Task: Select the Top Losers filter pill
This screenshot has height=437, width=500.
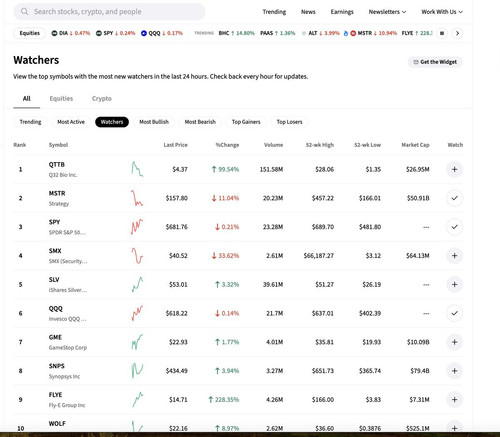Action: pos(289,122)
